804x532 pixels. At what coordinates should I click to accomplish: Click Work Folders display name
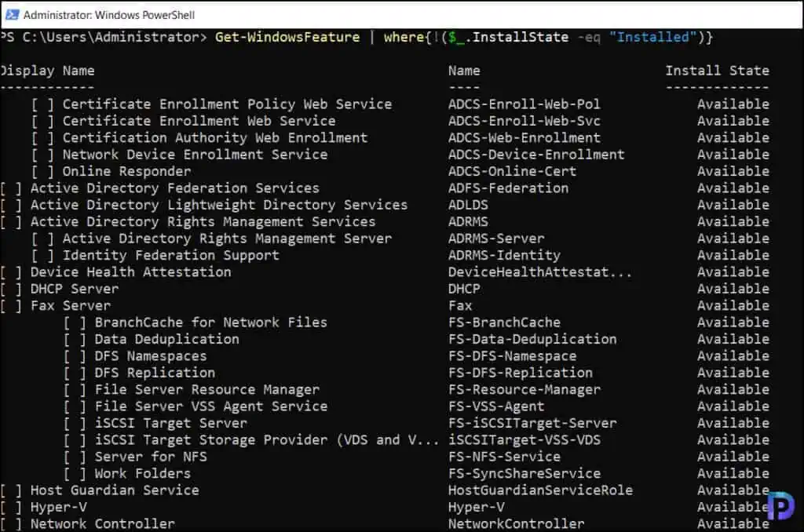click(x=143, y=474)
